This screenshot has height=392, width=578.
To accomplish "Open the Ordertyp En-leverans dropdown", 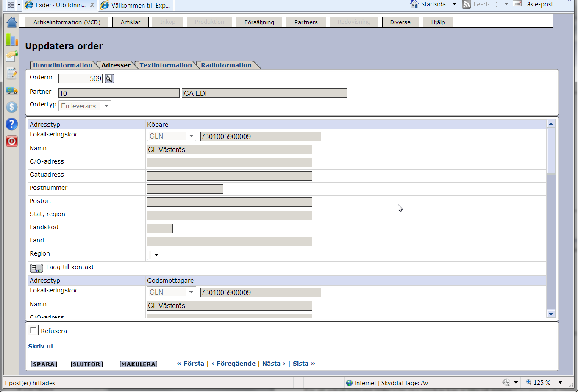I will point(85,106).
